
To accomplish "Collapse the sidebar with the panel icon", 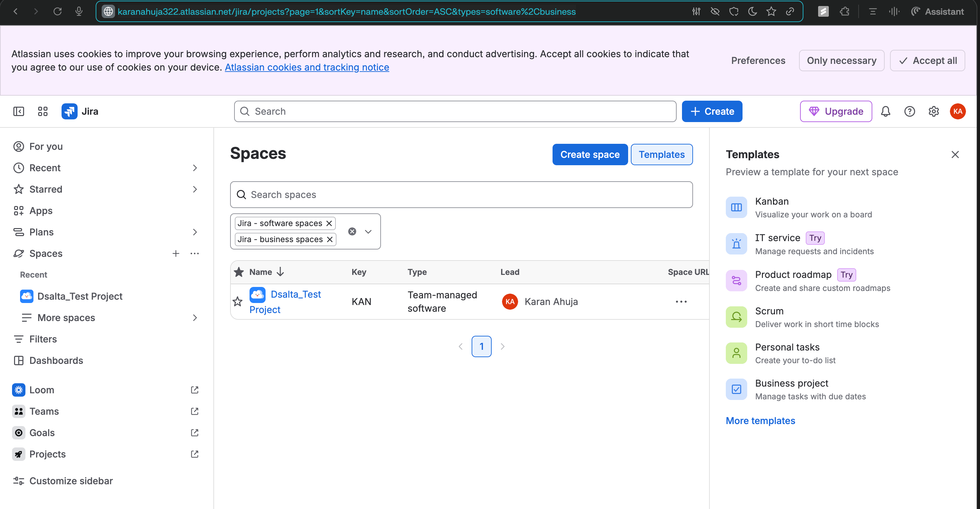I will click(x=19, y=111).
